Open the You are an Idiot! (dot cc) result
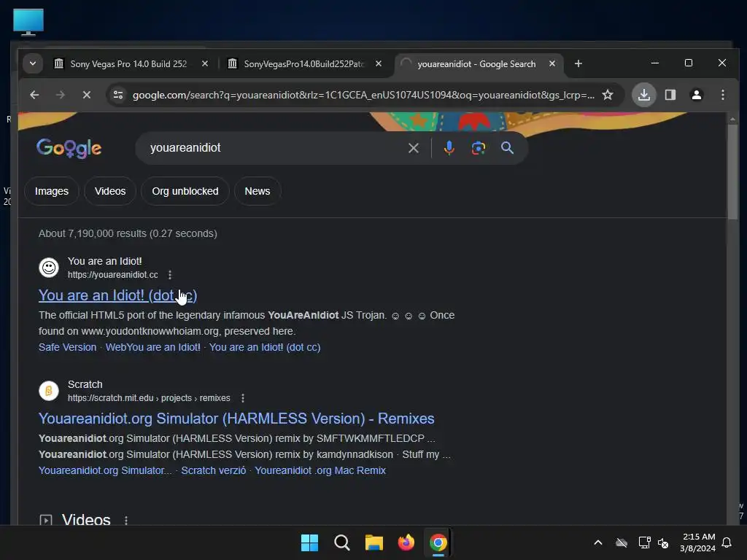Viewport: 747px width, 560px height. pos(117,296)
